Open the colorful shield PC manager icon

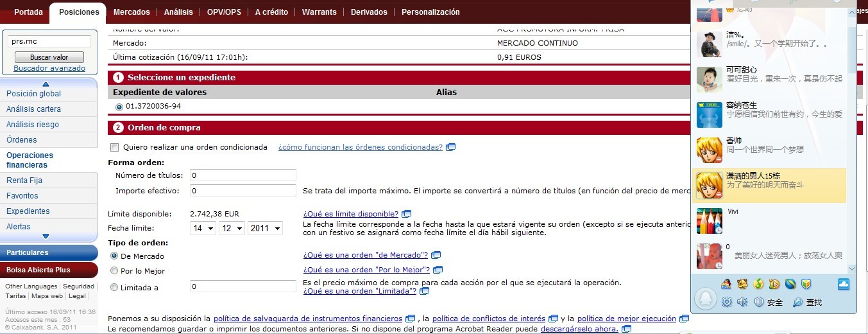pyautogui.click(x=806, y=284)
